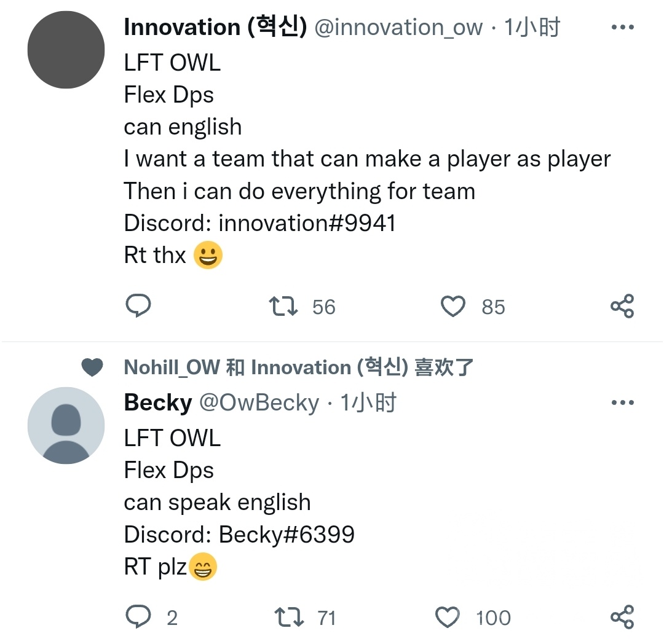Image resolution: width=664 pixels, height=644 pixels.
Task: View Becky's default avatar profile
Action: pos(66,425)
